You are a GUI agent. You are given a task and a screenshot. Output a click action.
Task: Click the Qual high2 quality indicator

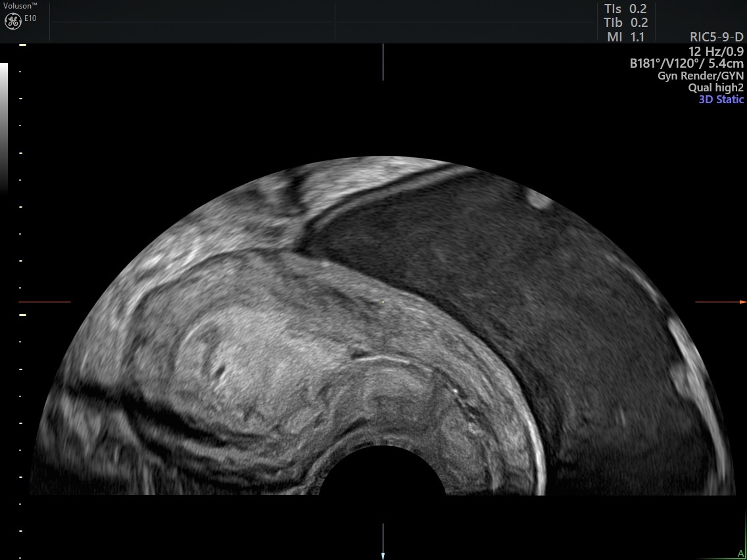click(716, 87)
